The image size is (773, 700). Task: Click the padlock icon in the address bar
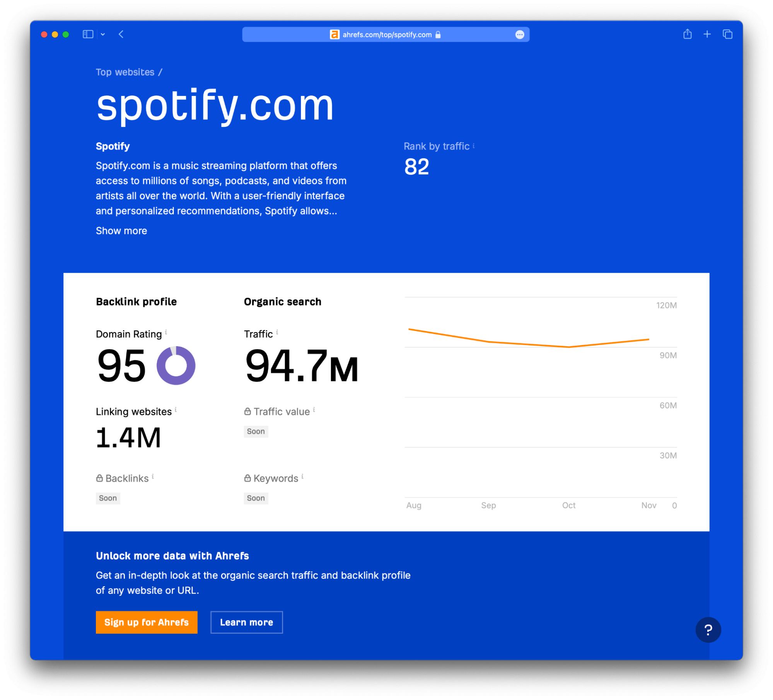(438, 34)
